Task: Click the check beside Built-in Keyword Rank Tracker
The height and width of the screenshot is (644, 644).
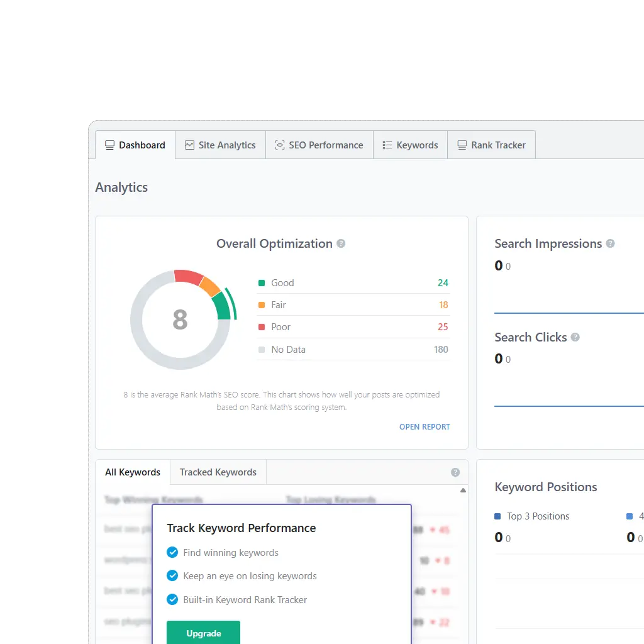Action: pyautogui.click(x=172, y=599)
